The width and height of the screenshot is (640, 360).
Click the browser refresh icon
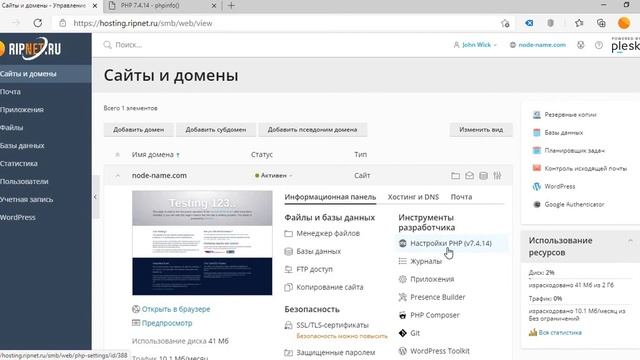point(38,23)
